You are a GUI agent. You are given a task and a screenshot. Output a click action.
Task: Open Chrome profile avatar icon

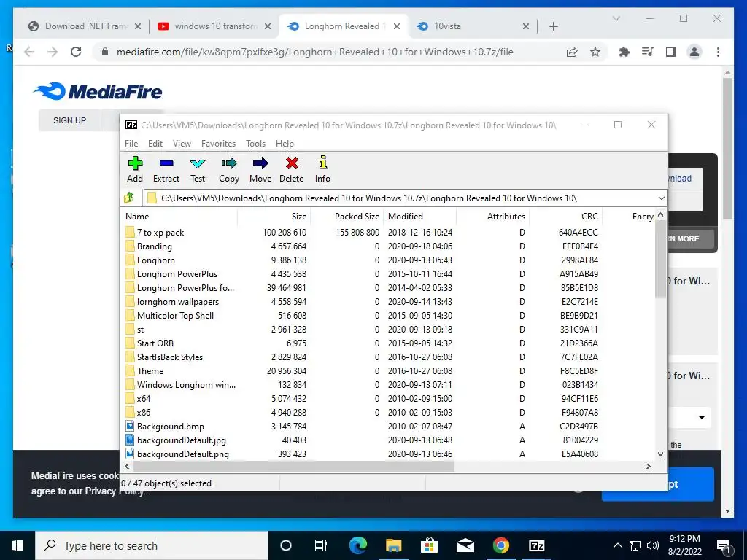[x=694, y=52]
